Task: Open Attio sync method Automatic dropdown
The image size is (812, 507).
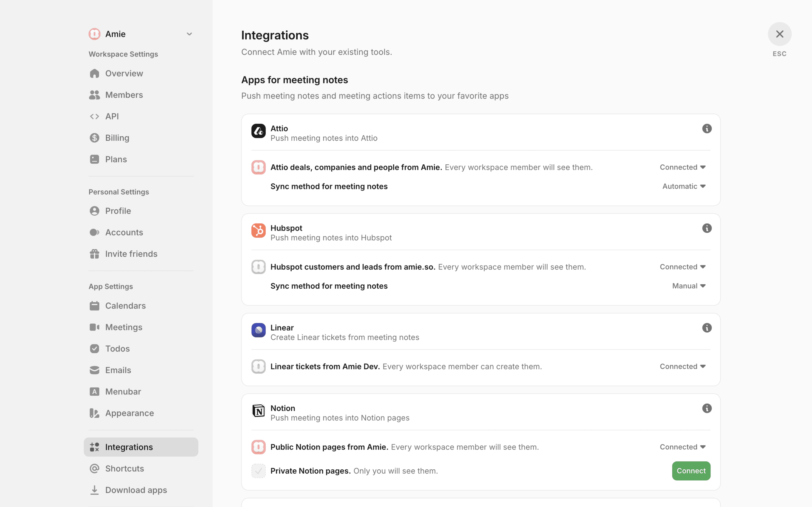Action: 684,186
